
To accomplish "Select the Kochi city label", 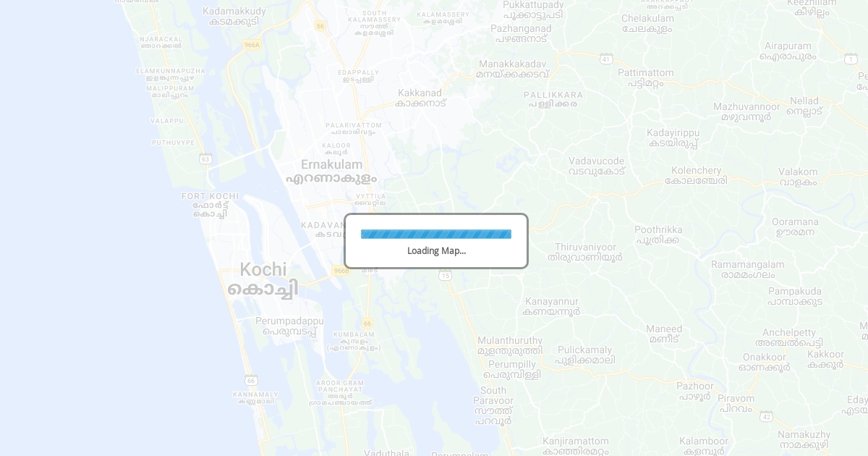I will [263, 279].
